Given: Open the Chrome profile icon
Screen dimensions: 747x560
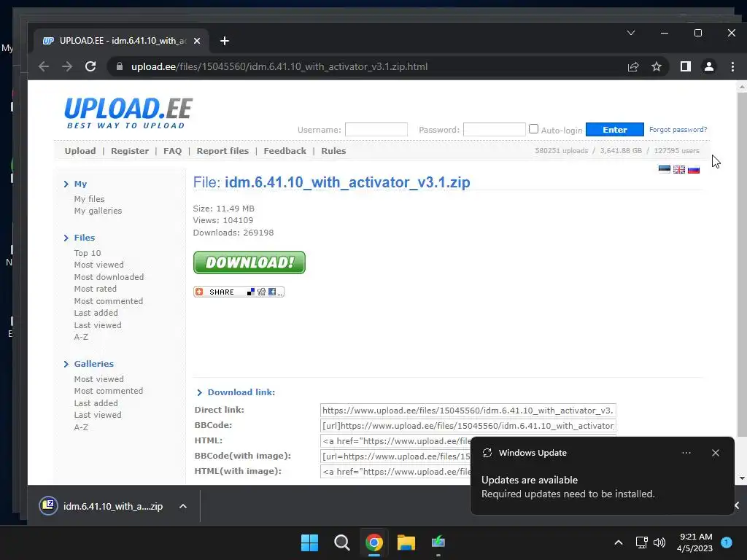Looking at the screenshot, I should pos(709,66).
